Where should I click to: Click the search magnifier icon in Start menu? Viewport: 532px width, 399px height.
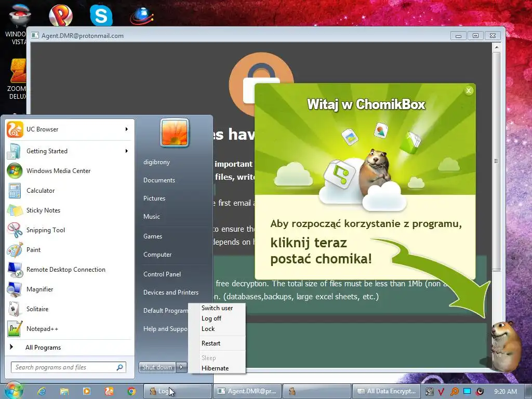click(120, 367)
